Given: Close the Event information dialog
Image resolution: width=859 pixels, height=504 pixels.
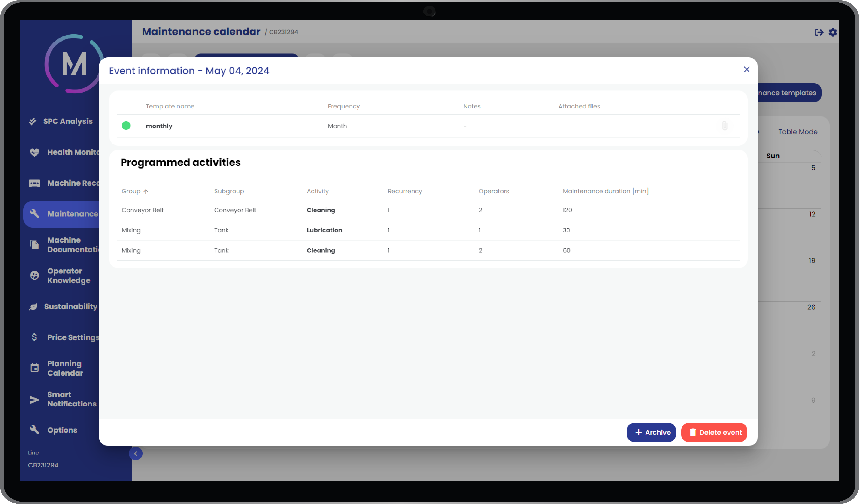Looking at the screenshot, I should click(x=747, y=70).
